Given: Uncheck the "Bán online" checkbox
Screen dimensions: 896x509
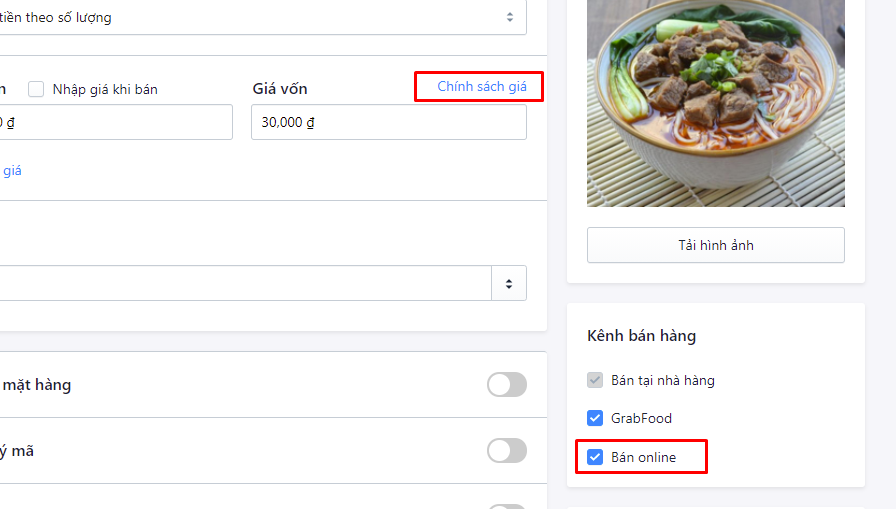Looking at the screenshot, I should click(595, 457).
